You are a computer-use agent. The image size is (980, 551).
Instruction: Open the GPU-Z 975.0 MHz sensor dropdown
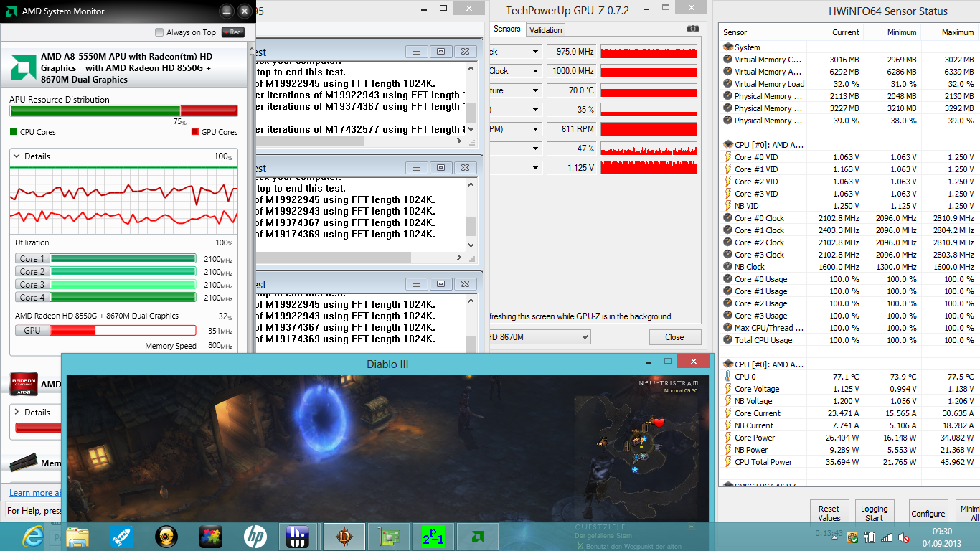[x=535, y=52]
